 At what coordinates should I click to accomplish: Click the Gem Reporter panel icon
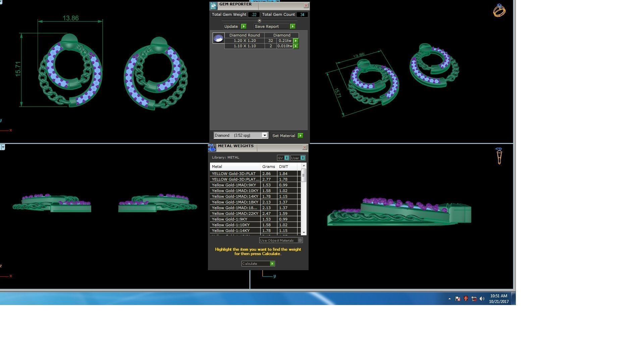[213, 6]
